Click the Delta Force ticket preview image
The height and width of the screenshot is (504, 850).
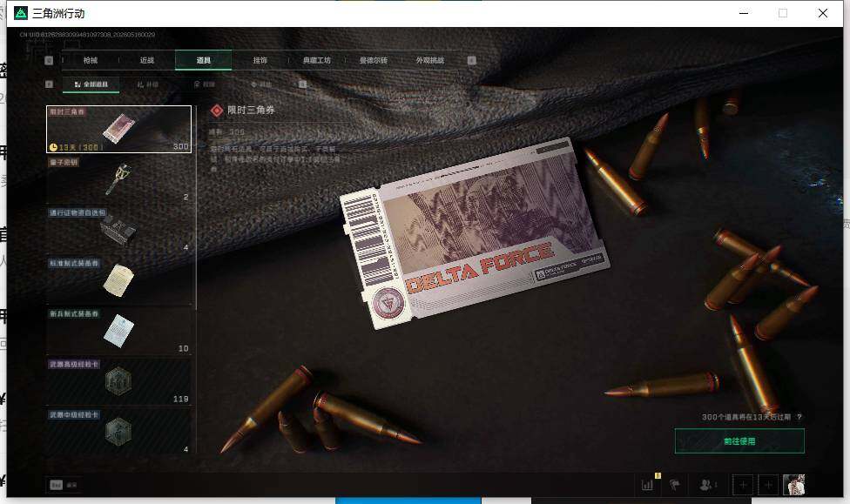(x=474, y=233)
